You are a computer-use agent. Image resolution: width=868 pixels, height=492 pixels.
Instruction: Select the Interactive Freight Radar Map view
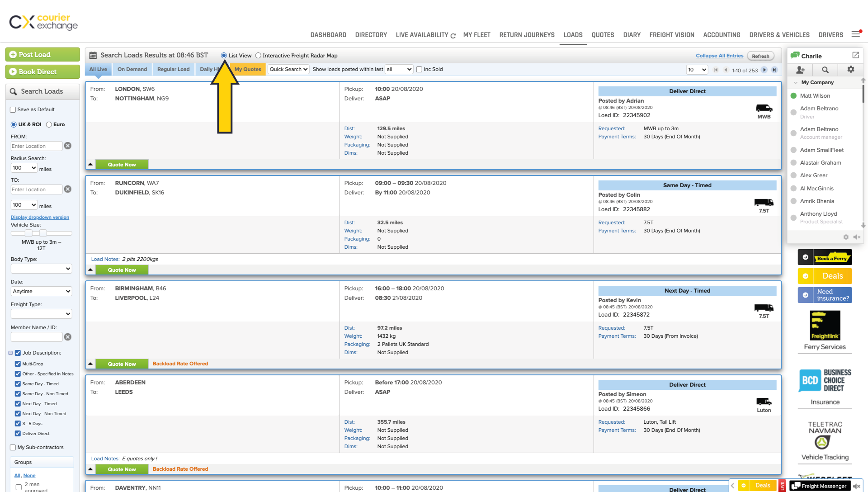click(x=258, y=55)
